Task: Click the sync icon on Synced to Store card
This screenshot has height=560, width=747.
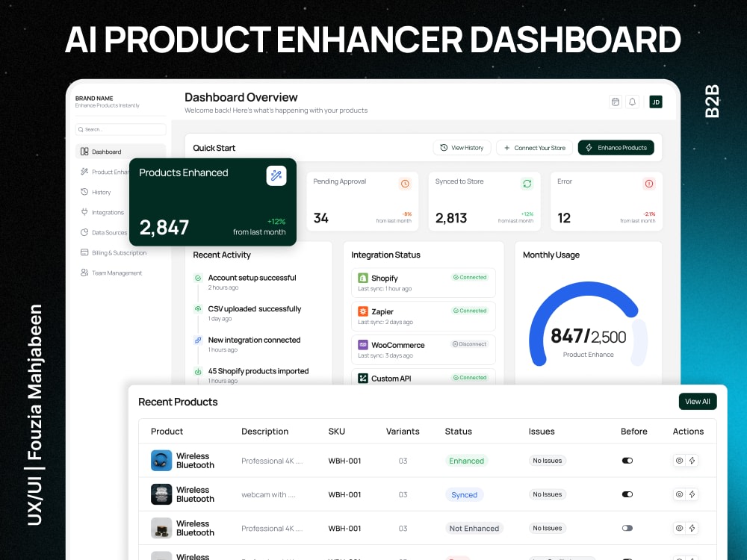Action: pos(527,184)
